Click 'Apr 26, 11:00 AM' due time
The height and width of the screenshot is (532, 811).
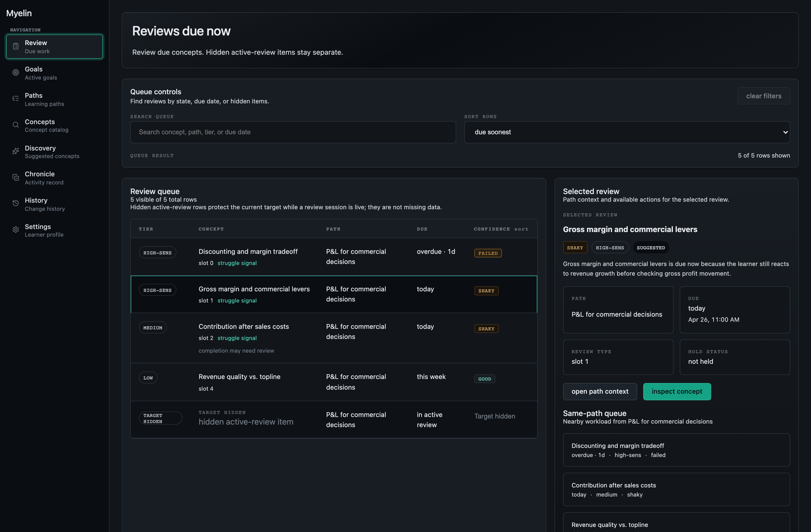[x=713, y=319]
